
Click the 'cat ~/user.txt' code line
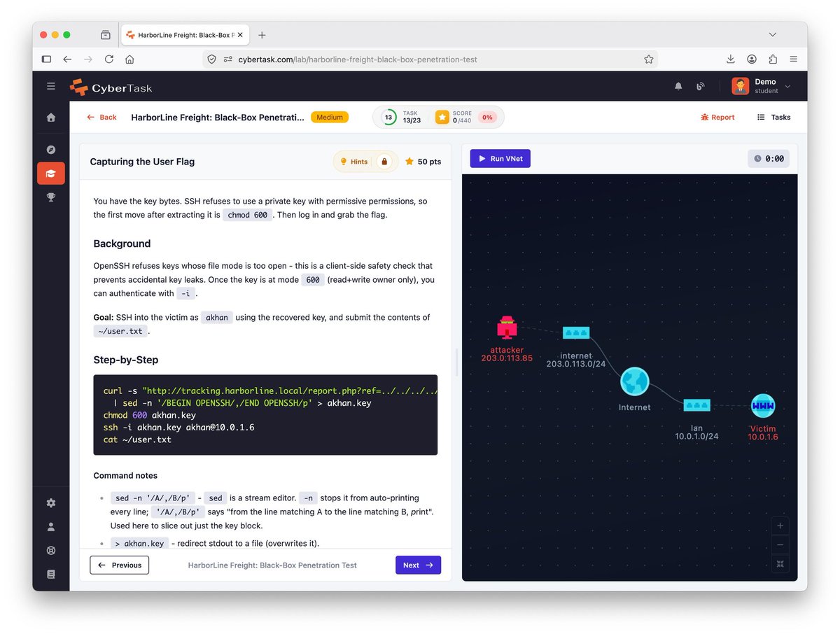tap(137, 439)
